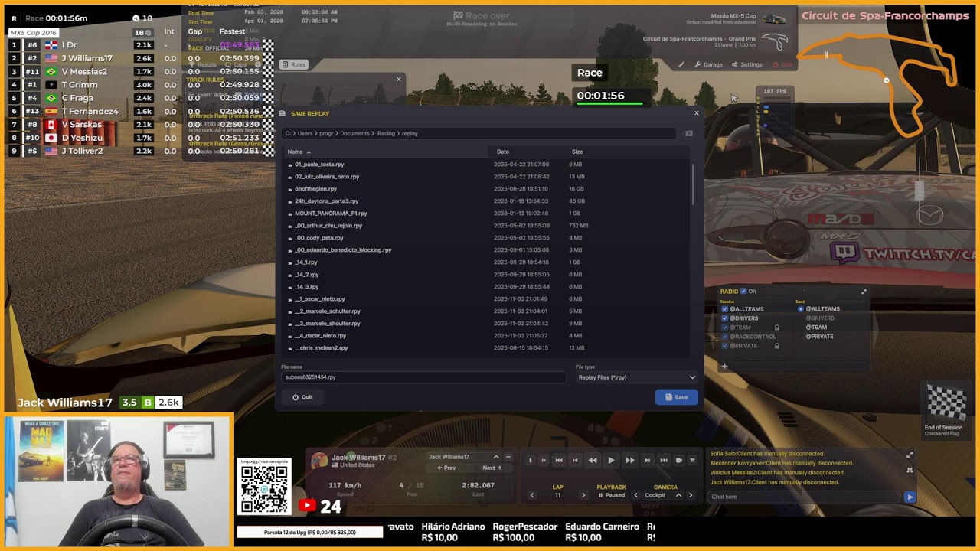980x551 pixels.
Task: Select file 24h_daytona_parte3.rpy
Action: coord(326,201)
